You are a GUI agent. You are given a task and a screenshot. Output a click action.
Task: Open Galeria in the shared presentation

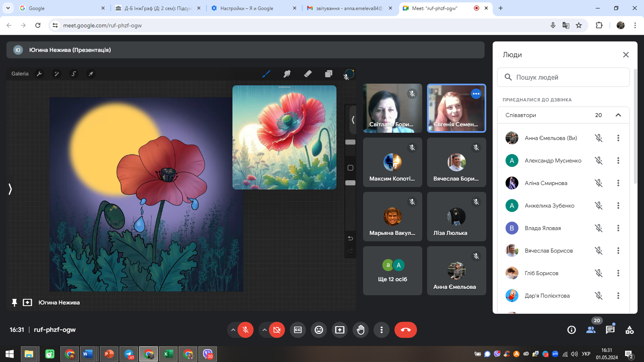click(x=20, y=74)
